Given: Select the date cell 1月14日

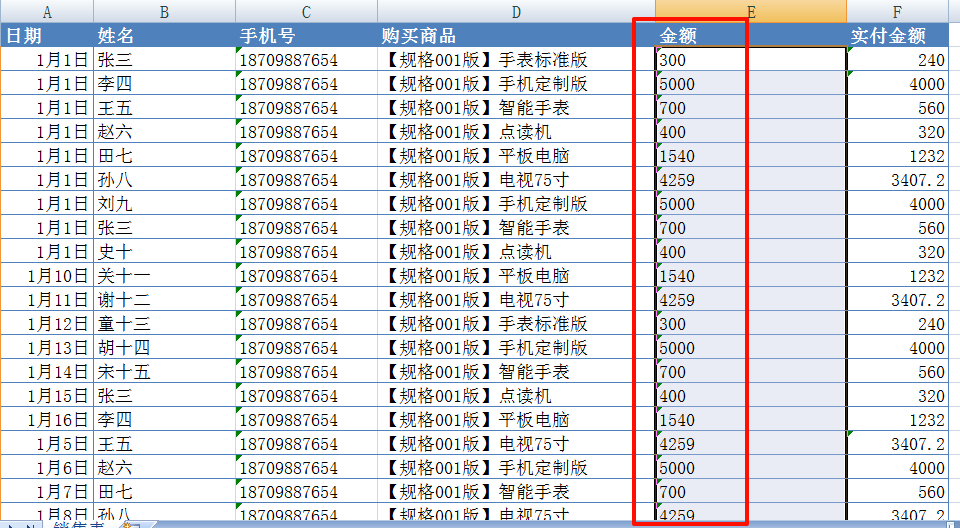Looking at the screenshot, I should pos(47,372).
